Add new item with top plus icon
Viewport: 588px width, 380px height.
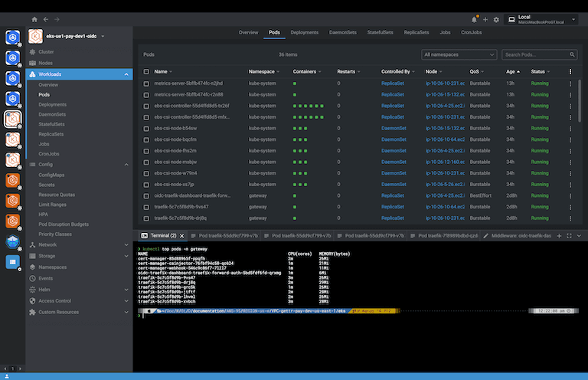pyautogui.click(x=485, y=19)
